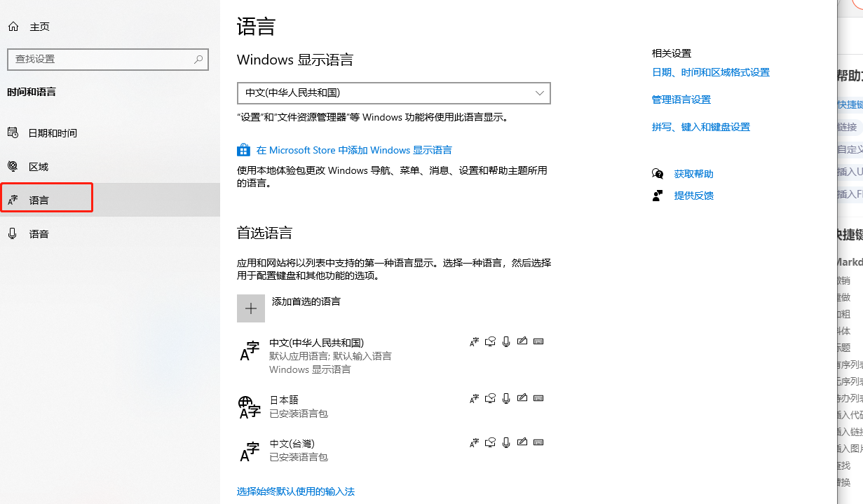Click 选择始终默认使用的输入法
Image resolution: width=863 pixels, height=504 pixels.
[x=295, y=491]
